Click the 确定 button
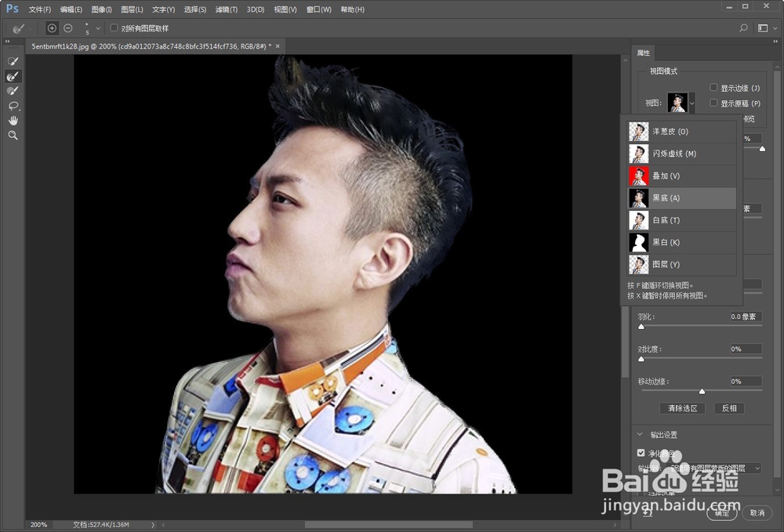This screenshot has width=784, height=532. (x=721, y=512)
